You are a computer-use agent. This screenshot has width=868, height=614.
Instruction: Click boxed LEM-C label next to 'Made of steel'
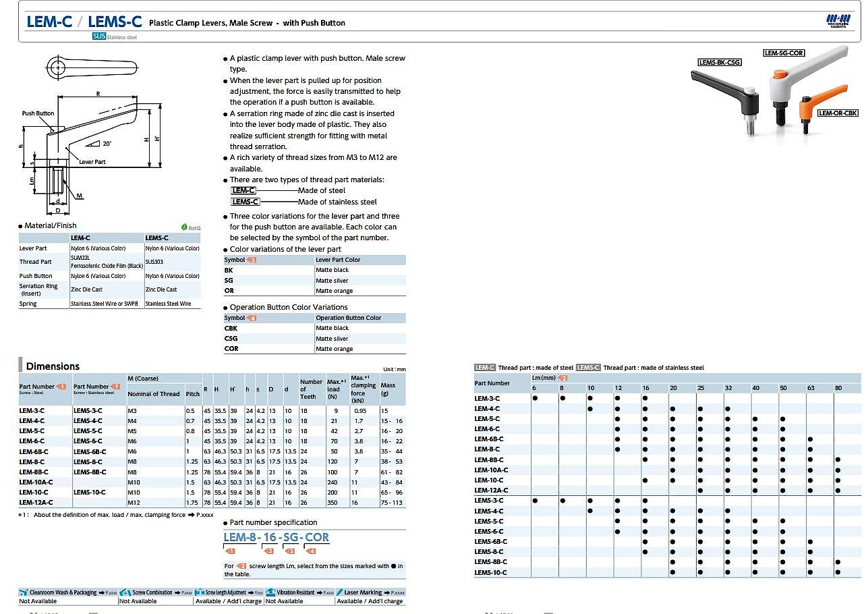coord(243,190)
